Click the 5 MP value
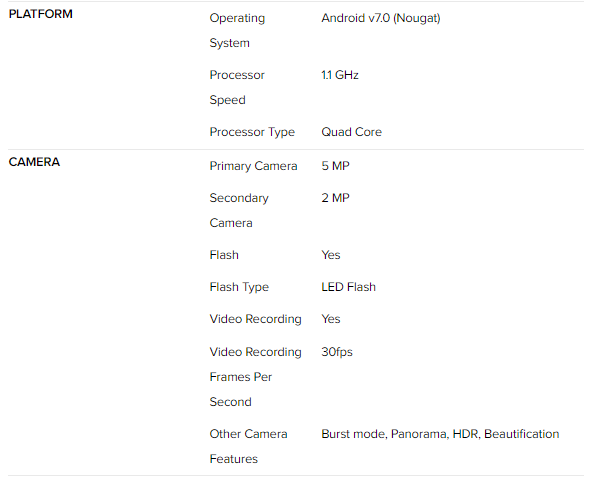This screenshot has height=477, width=594. click(x=335, y=166)
